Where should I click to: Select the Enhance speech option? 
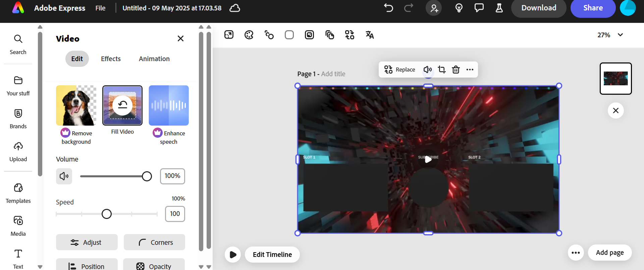169,105
